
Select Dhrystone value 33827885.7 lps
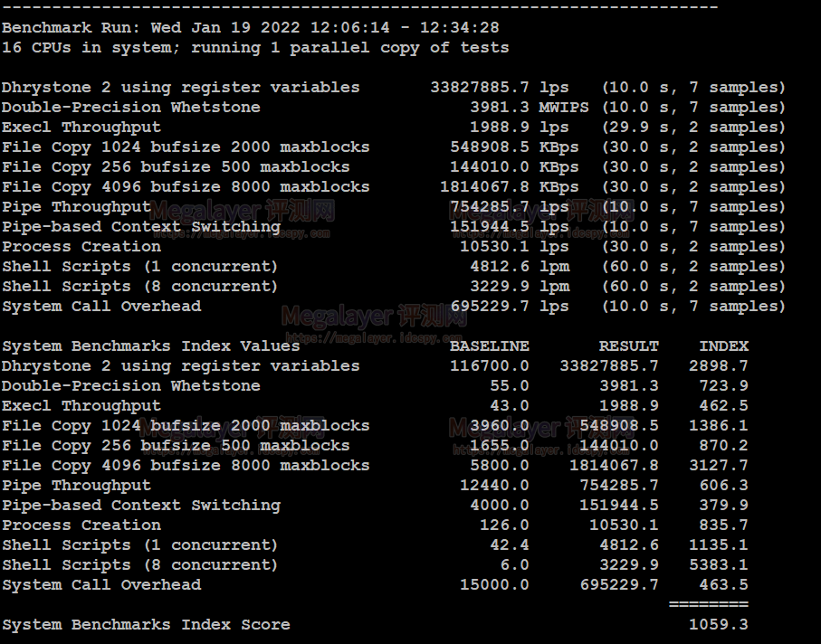click(500, 88)
